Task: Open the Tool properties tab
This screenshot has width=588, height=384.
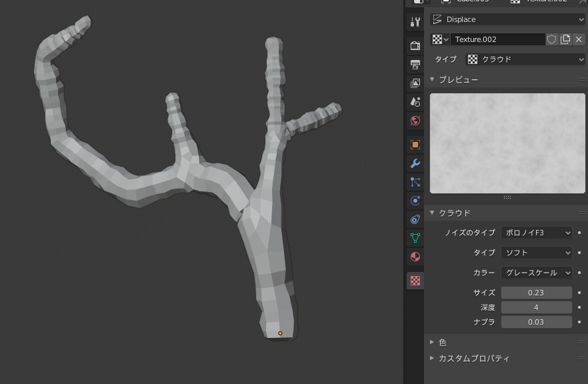Action: point(415,22)
